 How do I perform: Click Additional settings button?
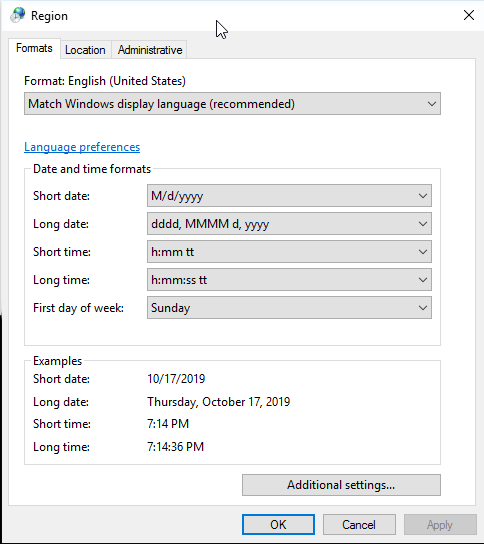(341, 485)
